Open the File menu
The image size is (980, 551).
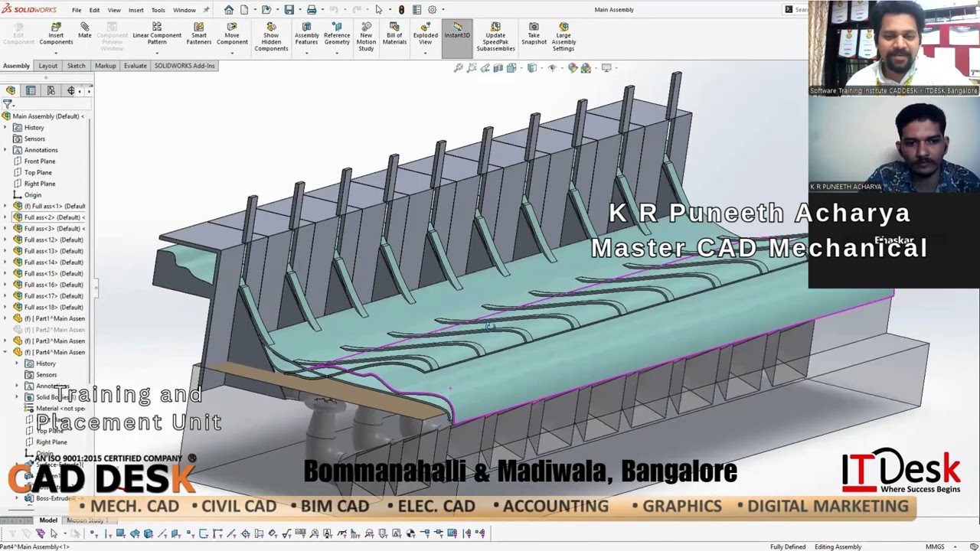(77, 10)
